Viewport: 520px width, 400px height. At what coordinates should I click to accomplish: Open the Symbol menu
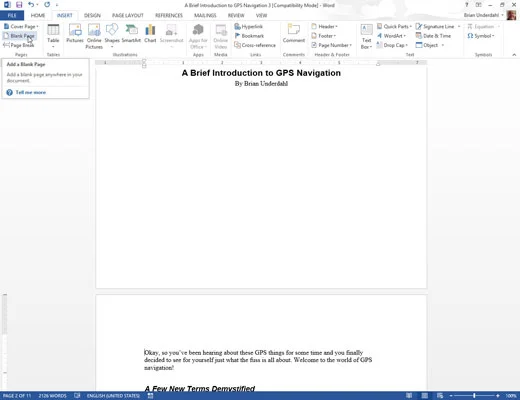click(x=481, y=36)
